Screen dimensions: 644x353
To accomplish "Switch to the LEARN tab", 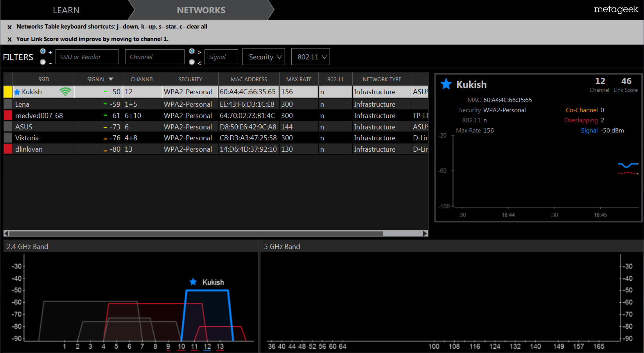I will pos(66,10).
